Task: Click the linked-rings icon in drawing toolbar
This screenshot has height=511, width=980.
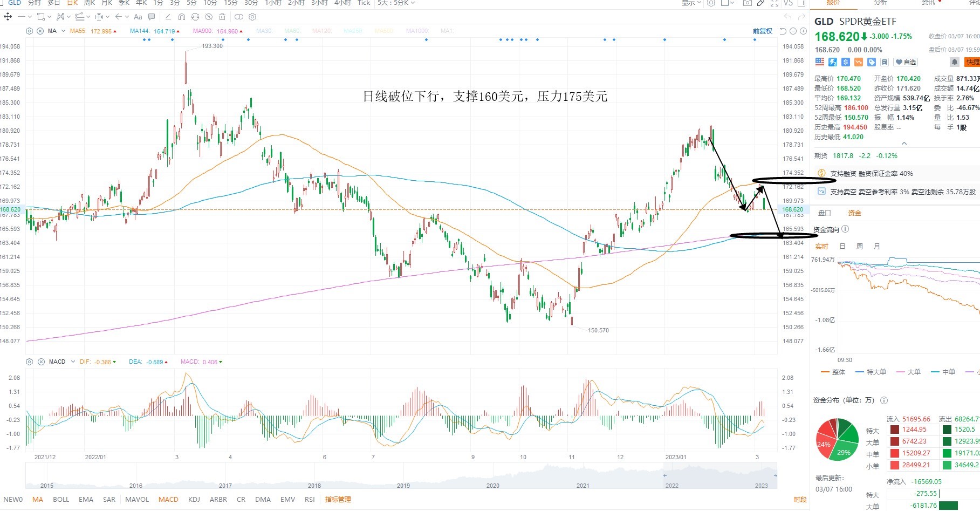Action: [x=239, y=17]
